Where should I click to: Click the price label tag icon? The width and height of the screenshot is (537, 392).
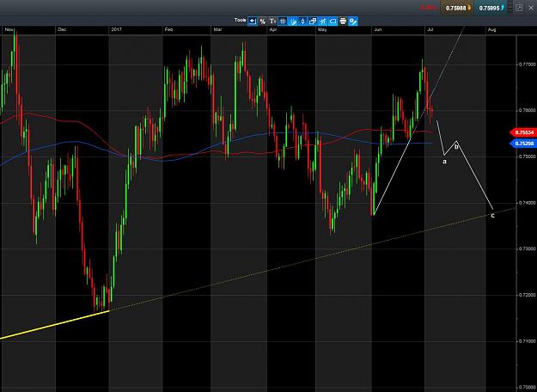click(x=333, y=21)
